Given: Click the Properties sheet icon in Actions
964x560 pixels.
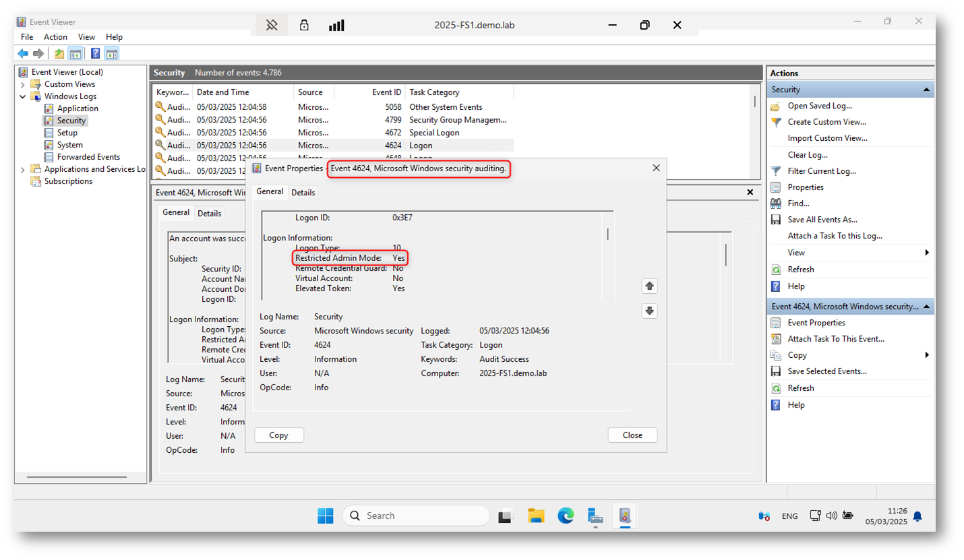Looking at the screenshot, I should point(775,187).
